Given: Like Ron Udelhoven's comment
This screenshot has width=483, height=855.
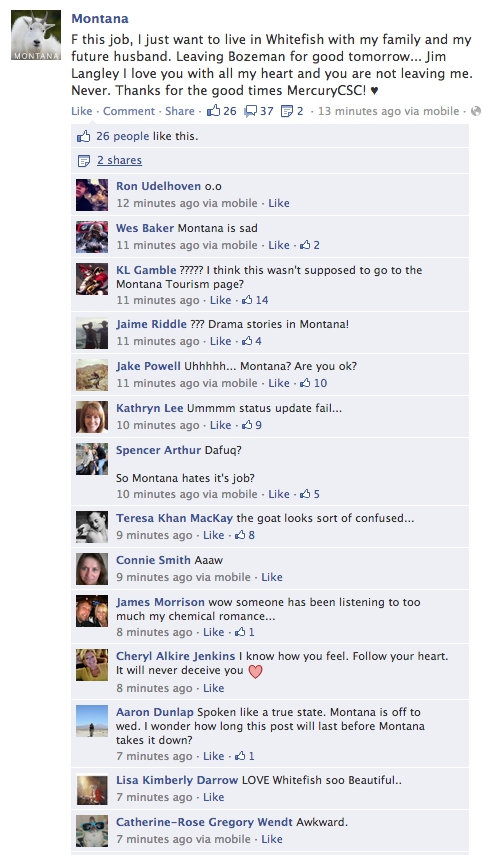Looking at the screenshot, I should coord(279,203).
